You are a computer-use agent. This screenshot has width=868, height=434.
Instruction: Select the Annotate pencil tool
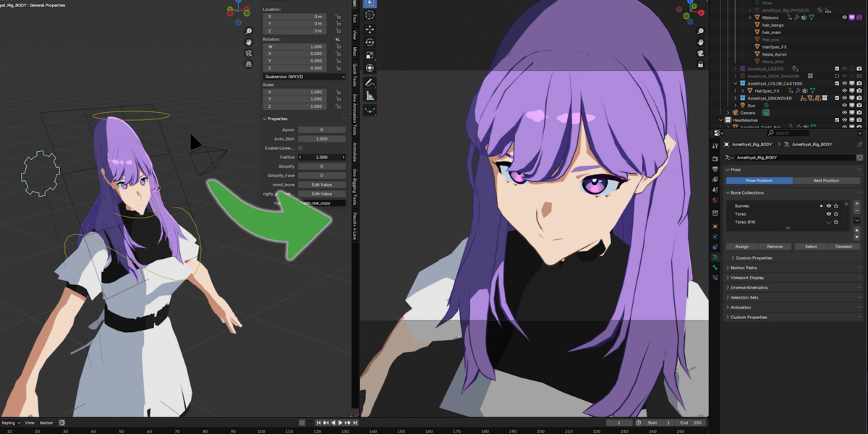[370, 83]
